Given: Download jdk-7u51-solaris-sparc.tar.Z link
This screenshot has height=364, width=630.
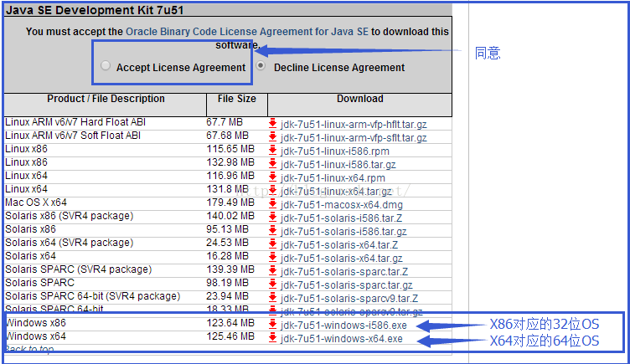Looking at the screenshot, I should click(344, 272).
